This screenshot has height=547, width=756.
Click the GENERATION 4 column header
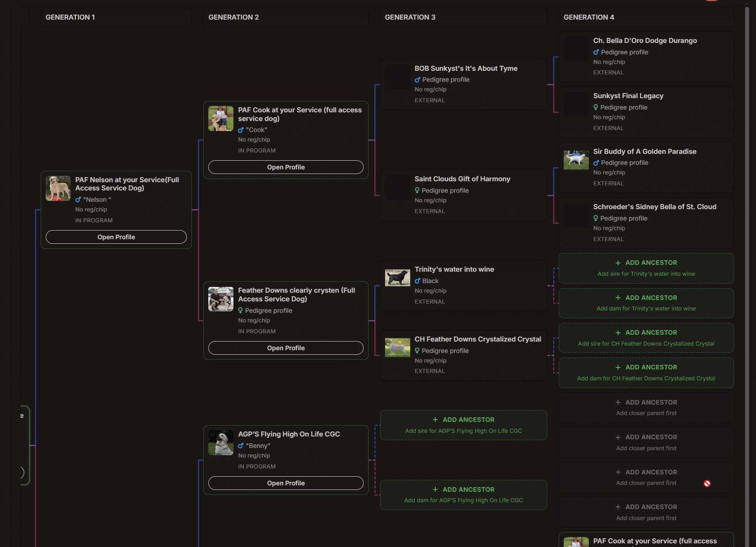(x=589, y=17)
